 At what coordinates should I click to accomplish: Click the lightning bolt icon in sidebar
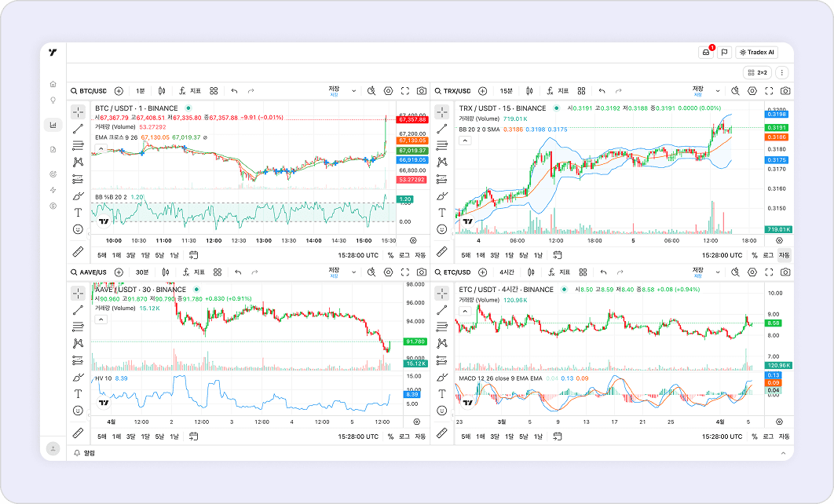tap(53, 190)
